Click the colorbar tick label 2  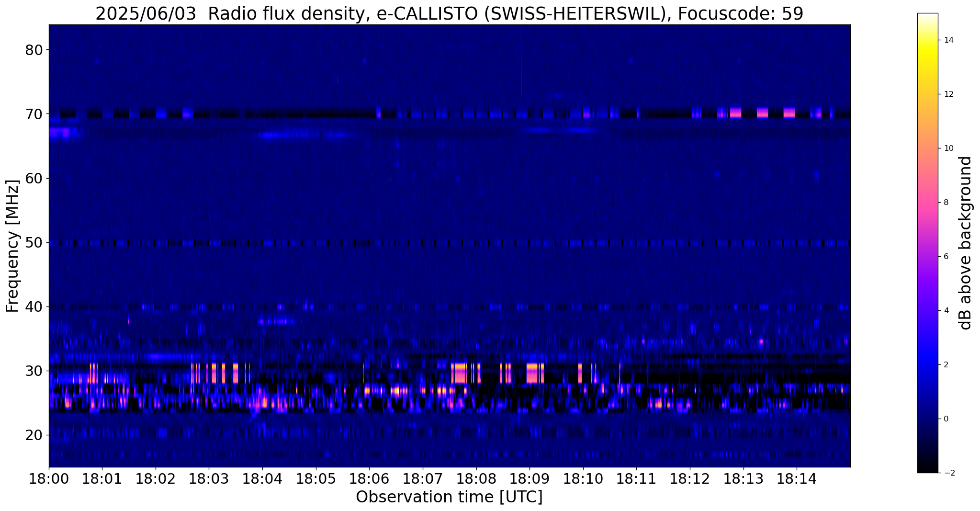tap(946, 365)
